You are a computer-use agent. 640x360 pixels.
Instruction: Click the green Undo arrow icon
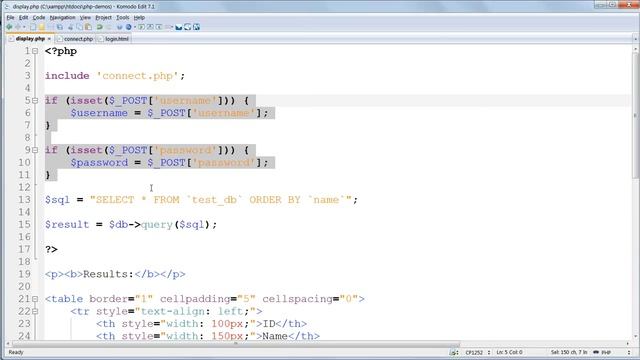pos(100,27)
